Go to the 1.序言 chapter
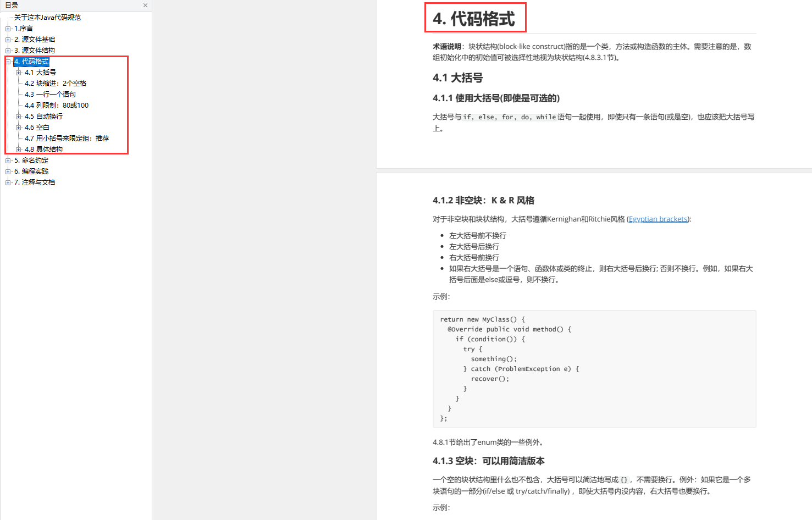812x520 pixels. [x=24, y=29]
